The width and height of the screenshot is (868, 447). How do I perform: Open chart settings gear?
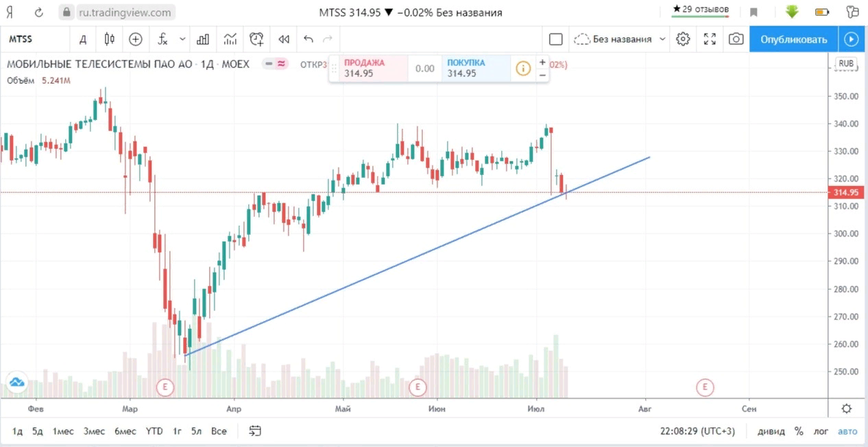coord(683,39)
